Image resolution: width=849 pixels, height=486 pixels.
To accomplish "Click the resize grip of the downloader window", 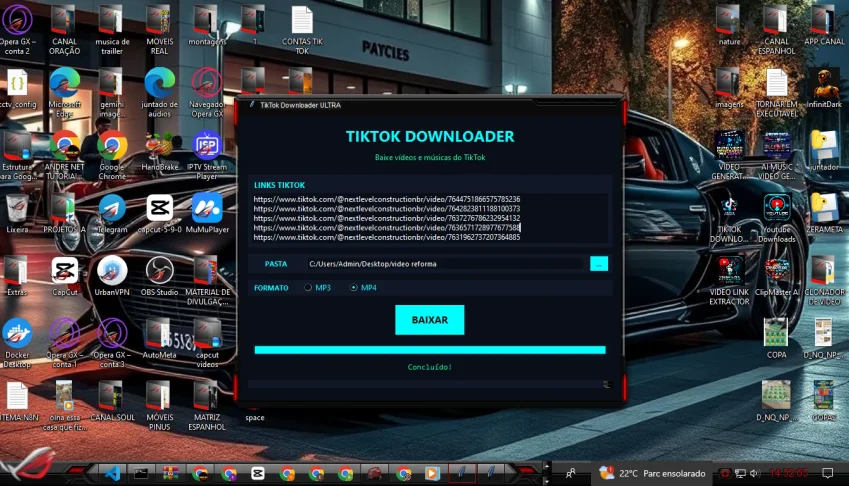I will click(608, 384).
